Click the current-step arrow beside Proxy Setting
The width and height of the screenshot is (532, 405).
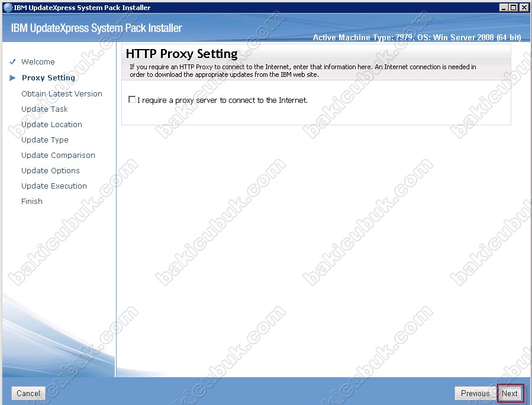point(12,77)
